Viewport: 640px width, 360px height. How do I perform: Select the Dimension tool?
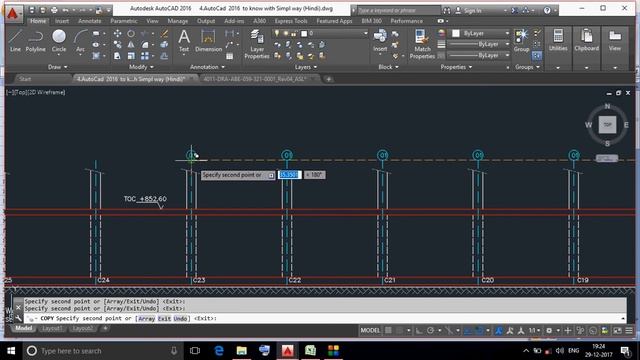pyautogui.click(x=208, y=41)
